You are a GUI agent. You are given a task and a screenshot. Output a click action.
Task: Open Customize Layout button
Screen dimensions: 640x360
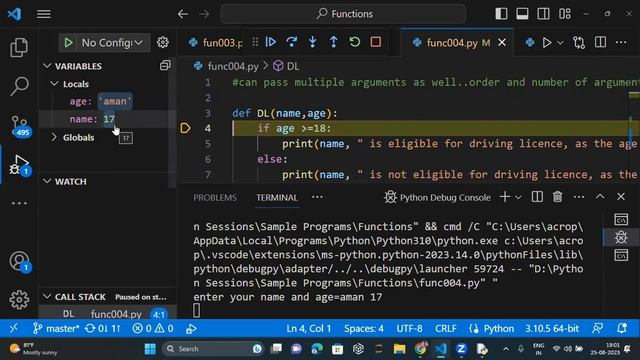pyautogui.click(x=565, y=14)
